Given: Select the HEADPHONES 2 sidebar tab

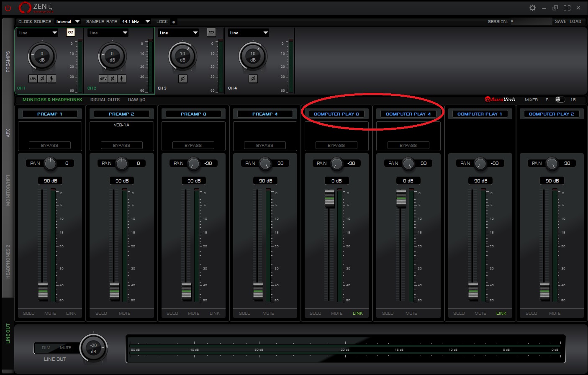Looking at the screenshot, I should click(x=8, y=262).
